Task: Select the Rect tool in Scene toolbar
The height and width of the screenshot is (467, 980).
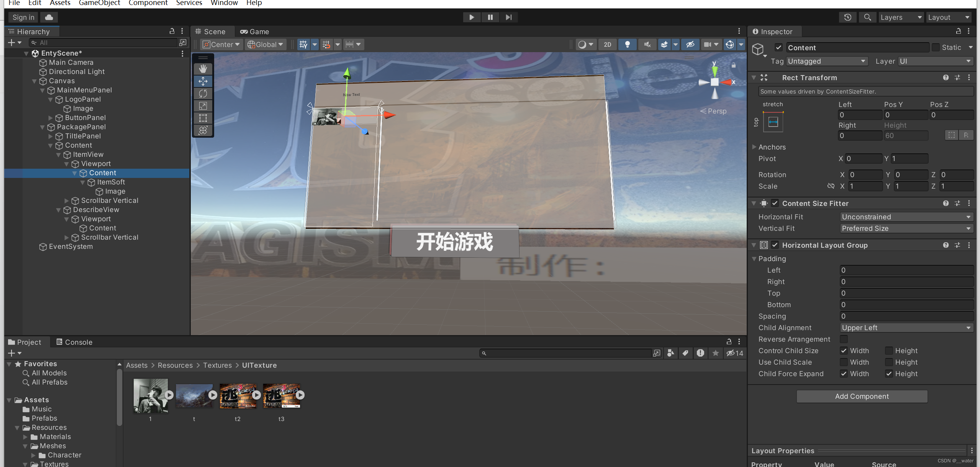Action: [x=203, y=118]
